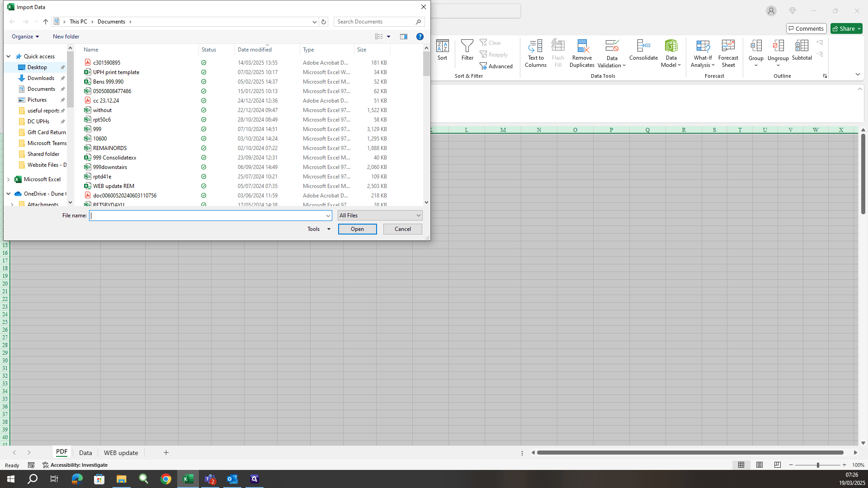
Task: Select Desktop in navigation pane
Action: pos(37,67)
